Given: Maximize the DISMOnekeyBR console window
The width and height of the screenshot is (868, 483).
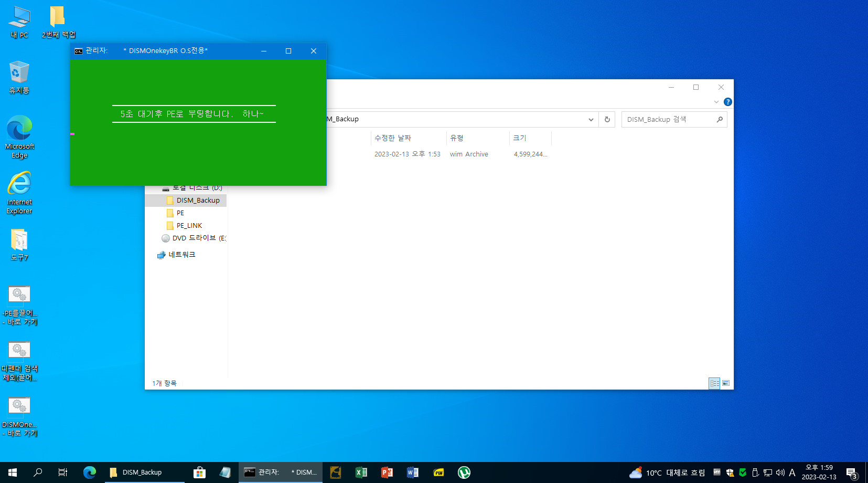Looking at the screenshot, I should coord(288,51).
